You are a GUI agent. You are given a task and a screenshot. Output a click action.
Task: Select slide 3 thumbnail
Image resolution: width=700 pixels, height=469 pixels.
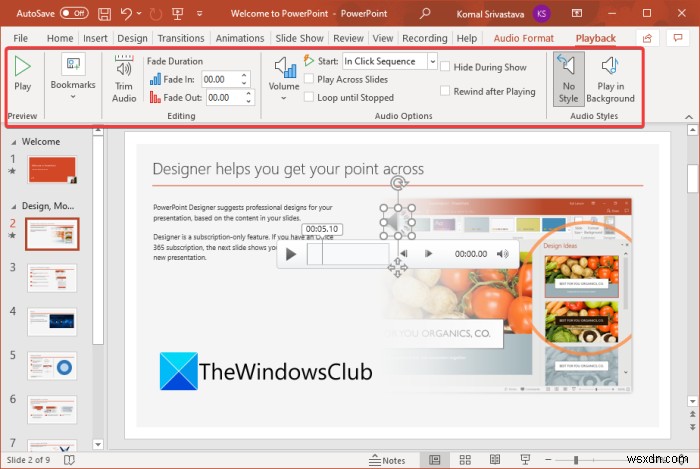[x=52, y=278]
